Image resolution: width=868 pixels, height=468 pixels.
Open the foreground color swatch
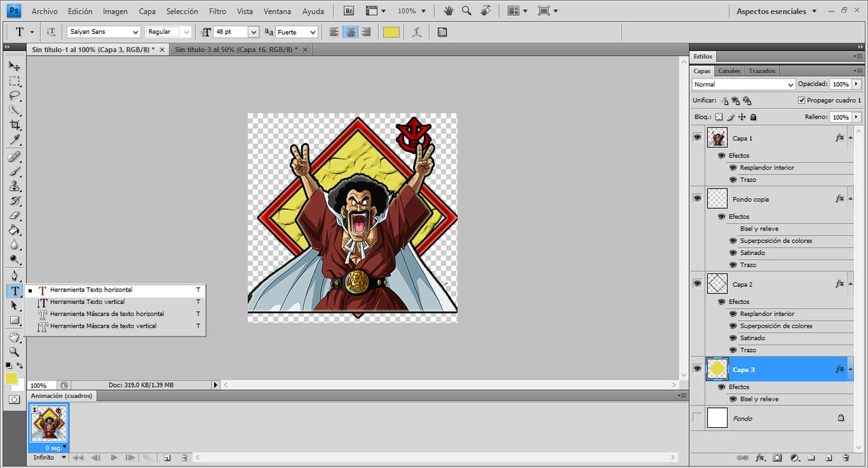point(11,378)
